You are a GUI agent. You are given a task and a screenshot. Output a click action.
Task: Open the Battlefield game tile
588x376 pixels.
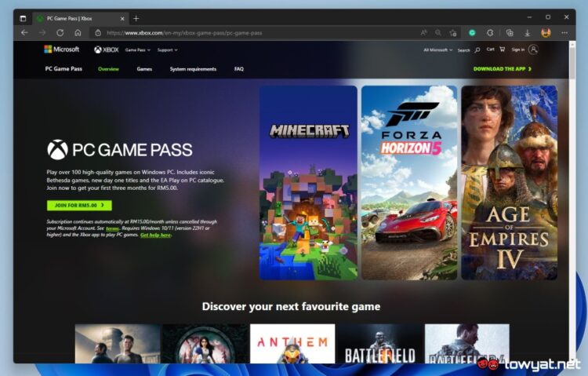(x=380, y=344)
